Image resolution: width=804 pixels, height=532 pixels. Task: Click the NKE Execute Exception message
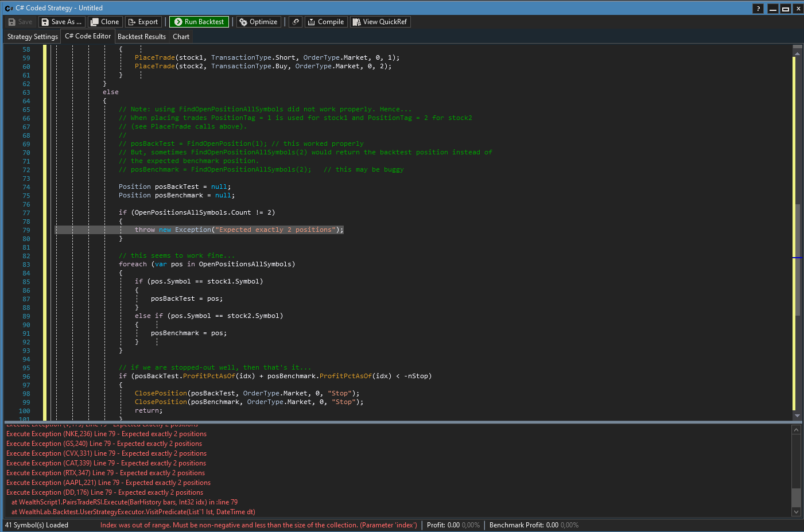[106, 434]
